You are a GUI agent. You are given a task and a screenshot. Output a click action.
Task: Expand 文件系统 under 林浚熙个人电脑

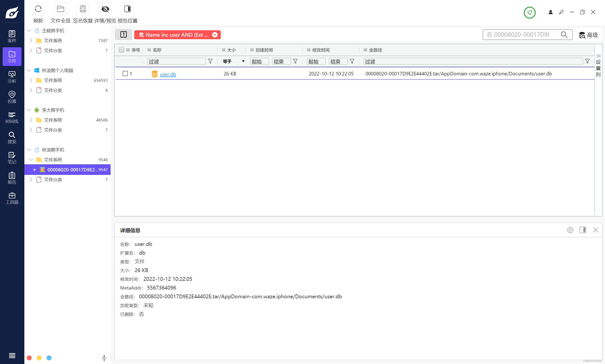(31, 80)
